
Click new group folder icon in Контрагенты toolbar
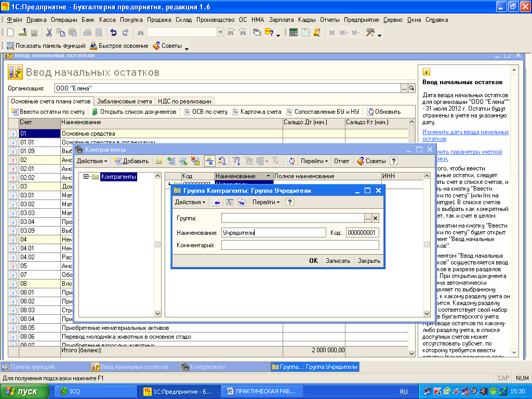[159, 161]
